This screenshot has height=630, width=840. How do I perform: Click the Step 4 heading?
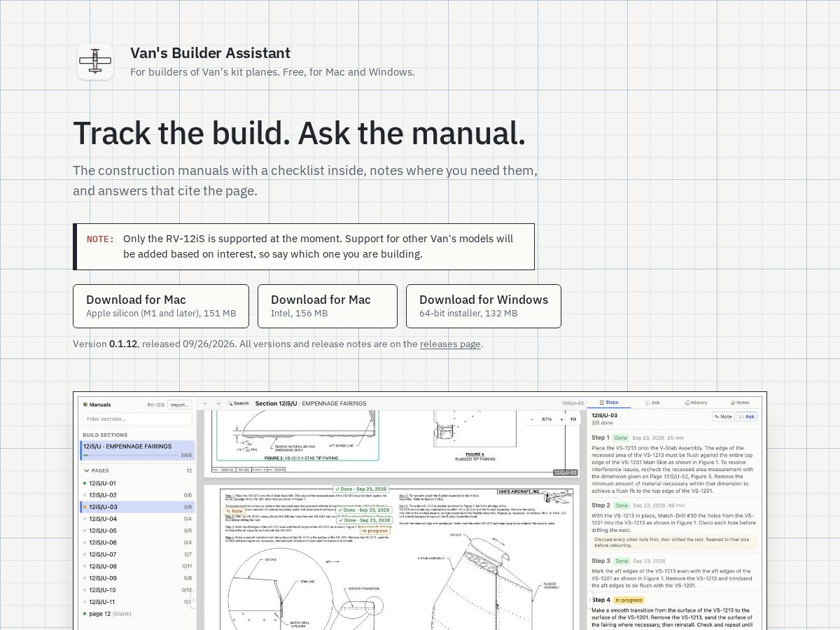pos(601,600)
